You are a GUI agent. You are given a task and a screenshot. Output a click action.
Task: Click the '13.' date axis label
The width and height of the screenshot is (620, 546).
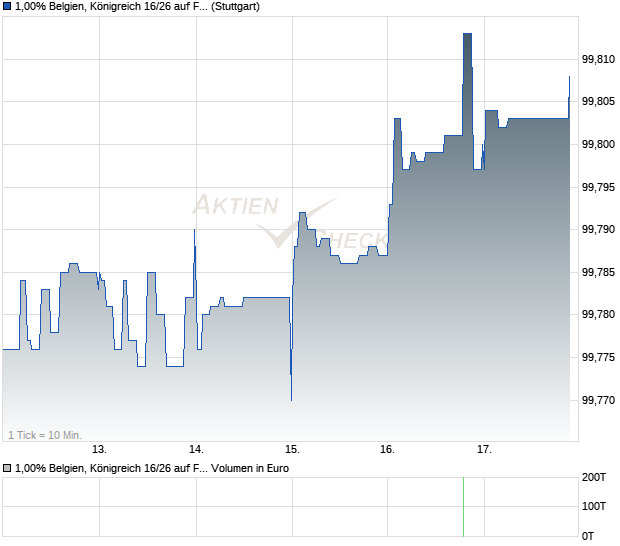click(99, 450)
